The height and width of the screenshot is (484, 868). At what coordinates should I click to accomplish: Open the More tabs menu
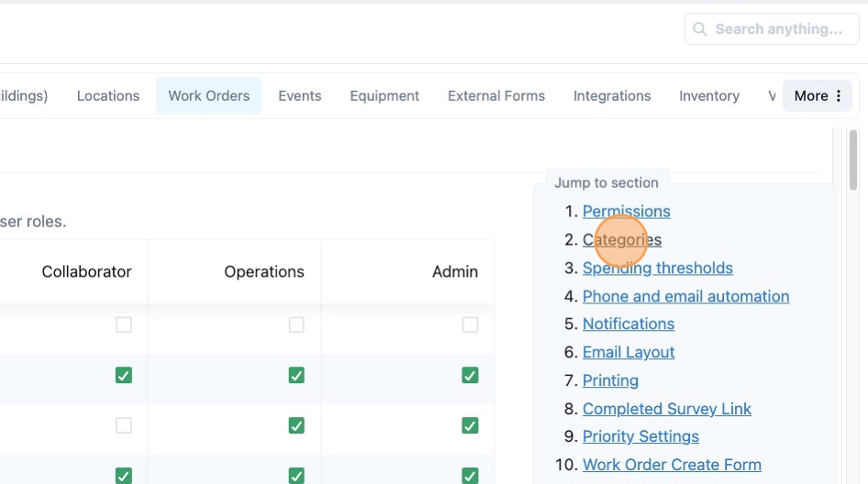point(817,95)
